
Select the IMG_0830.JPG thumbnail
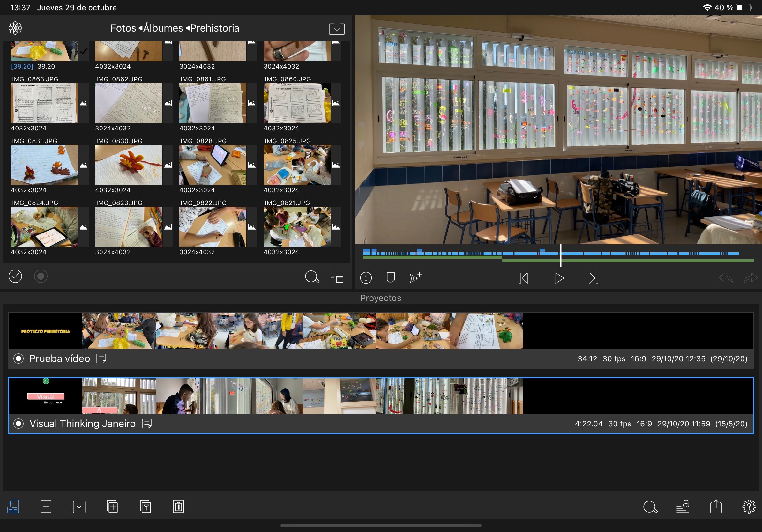[129, 165]
